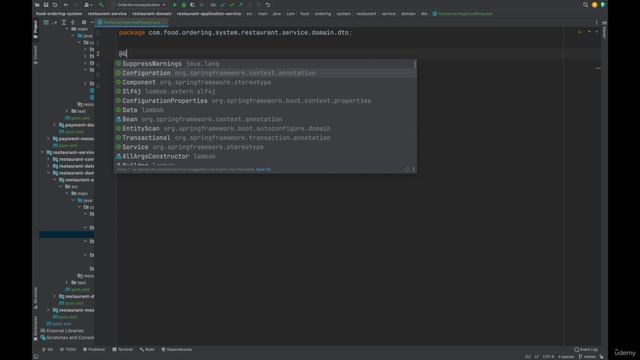Click the Synchronize reload toolbar icon
This screenshot has width=640, height=360.
(x=55, y=5)
